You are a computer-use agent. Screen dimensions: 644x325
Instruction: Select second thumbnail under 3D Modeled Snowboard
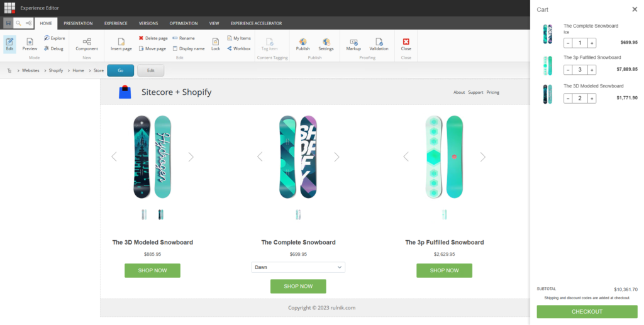[161, 214]
